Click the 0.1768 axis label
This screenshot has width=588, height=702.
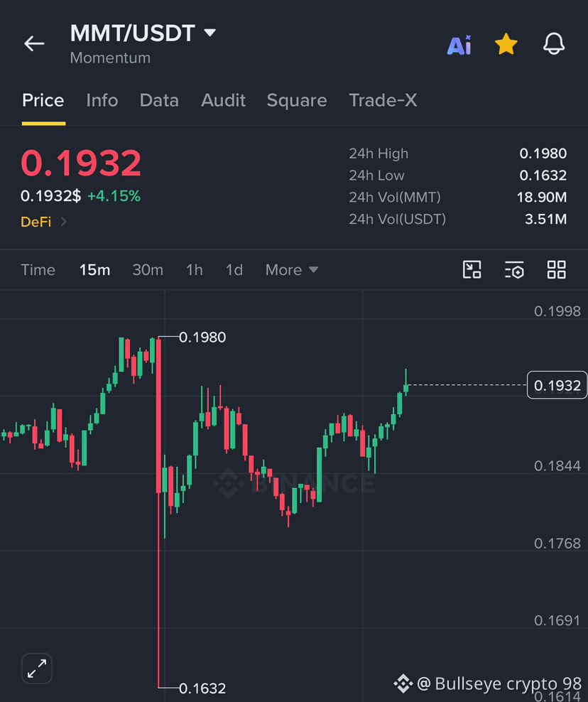(x=557, y=544)
